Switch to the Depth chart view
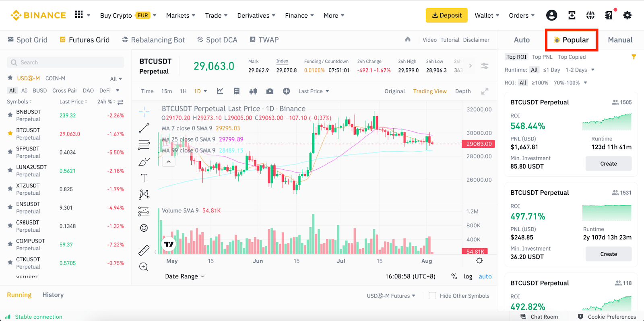 tap(463, 91)
